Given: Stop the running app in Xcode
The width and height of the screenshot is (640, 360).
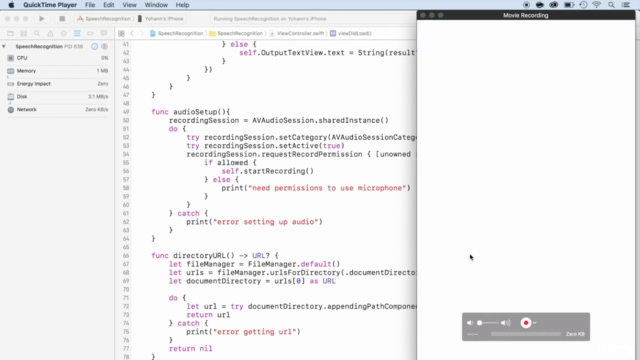Looking at the screenshot, I should pos(62,19).
